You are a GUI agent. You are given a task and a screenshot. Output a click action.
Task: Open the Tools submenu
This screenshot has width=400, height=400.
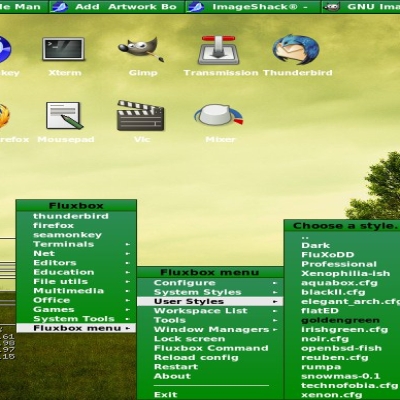pyautogui.click(x=210, y=320)
